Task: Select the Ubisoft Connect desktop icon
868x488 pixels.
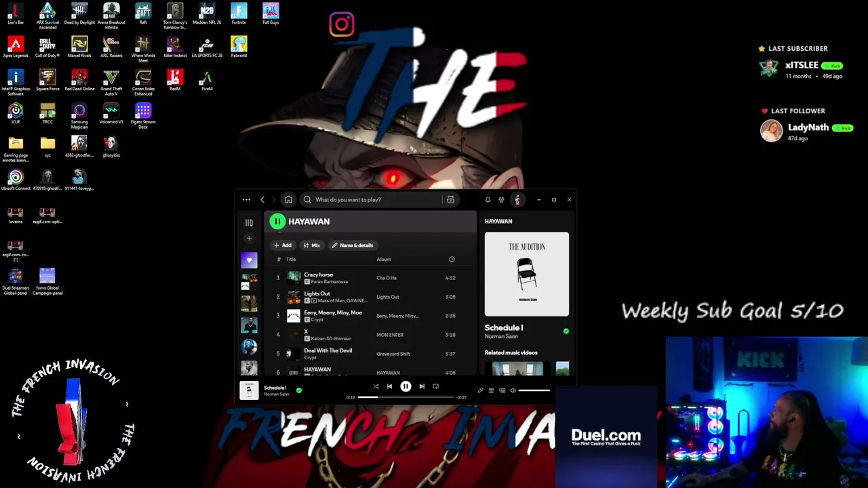Action: click(x=16, y=180)
